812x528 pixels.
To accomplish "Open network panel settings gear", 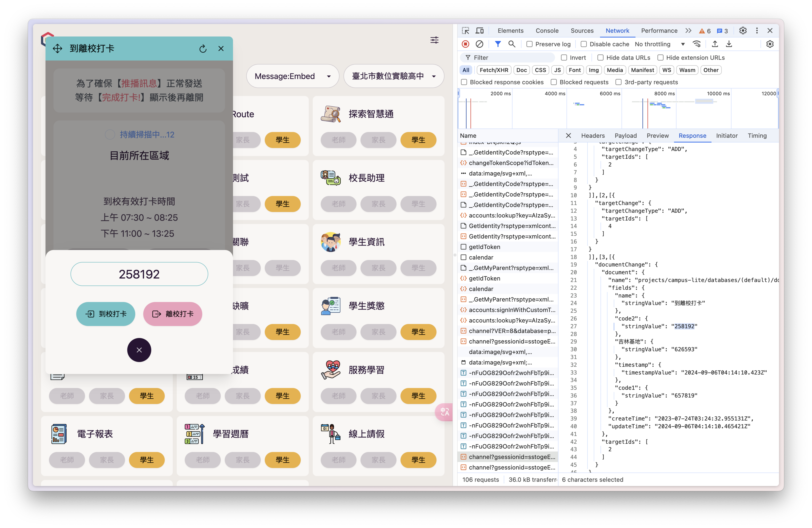I will [x=770, y=44].
